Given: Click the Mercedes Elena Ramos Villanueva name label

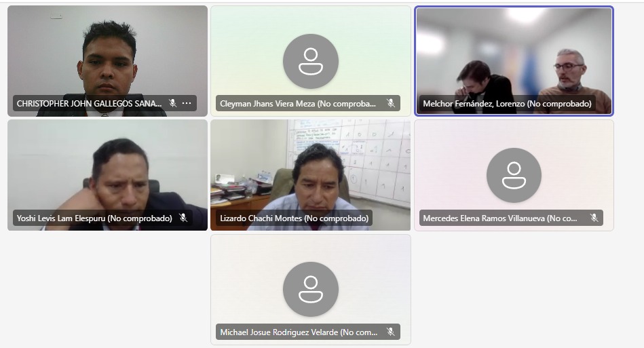Looking at the screenshot, I should tap(500, 218).
